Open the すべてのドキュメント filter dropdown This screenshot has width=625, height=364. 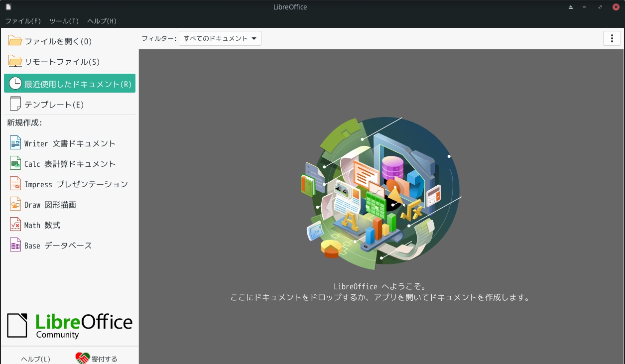click(220, 38)
